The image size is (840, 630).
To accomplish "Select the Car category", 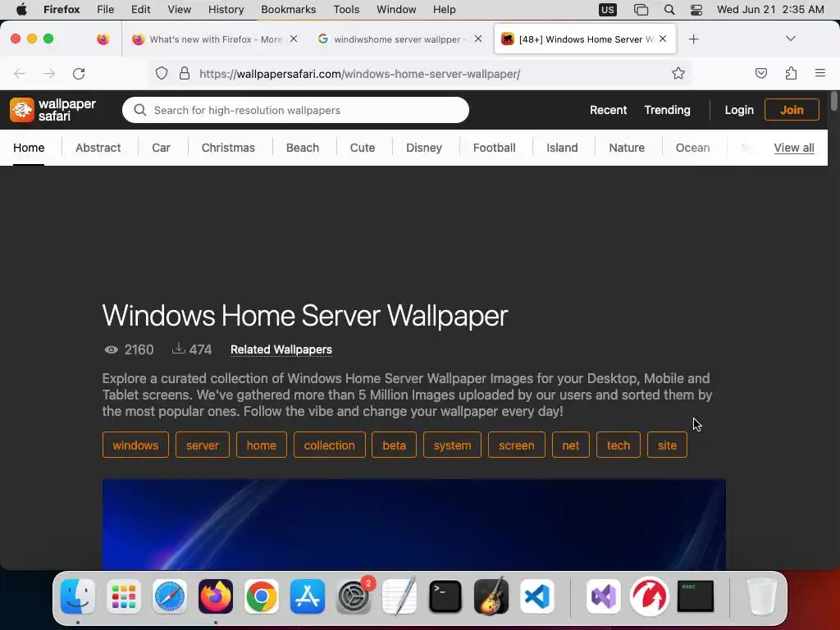I will coord(161,148).
